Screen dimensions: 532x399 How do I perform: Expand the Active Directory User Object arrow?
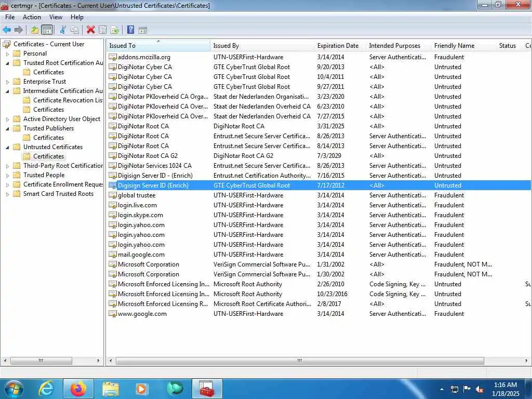[x=7, y=119]
